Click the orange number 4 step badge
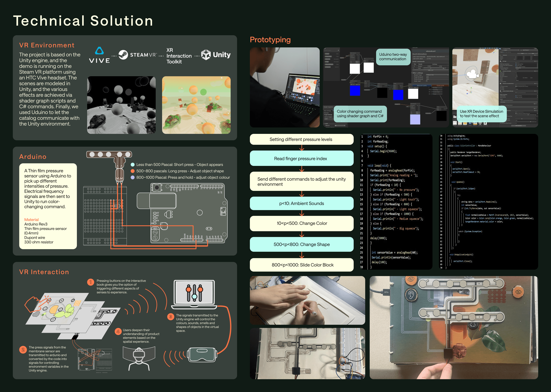This screenshot has height=392, width=551. (118, 331)
